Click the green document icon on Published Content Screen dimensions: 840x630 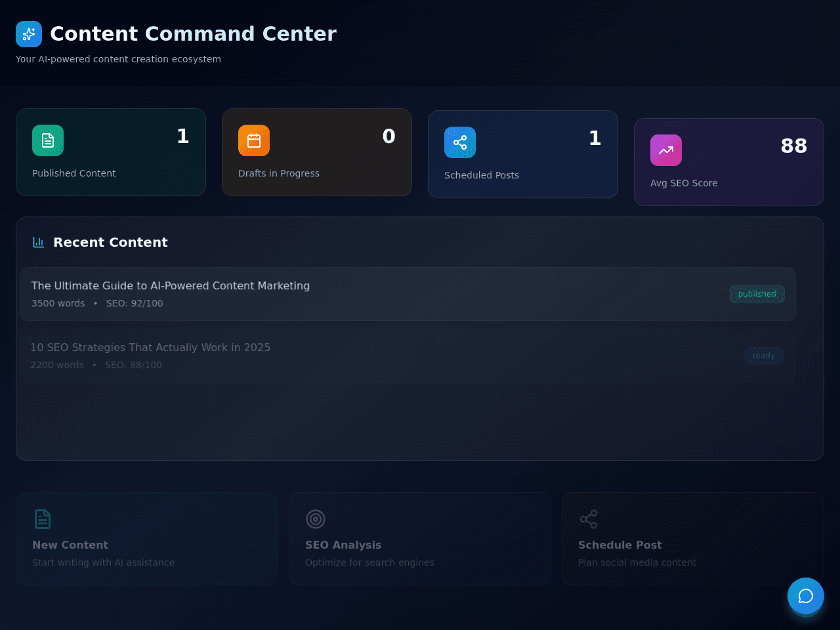48,140
